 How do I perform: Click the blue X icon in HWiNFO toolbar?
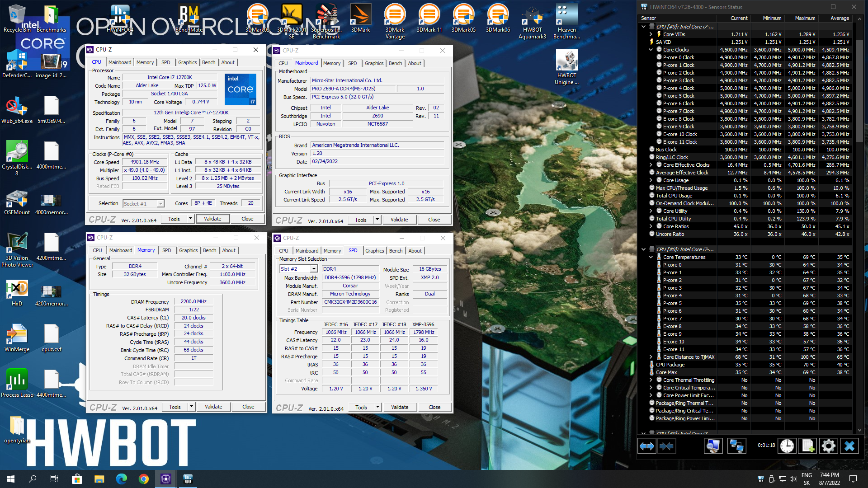(x=849, y=446)
